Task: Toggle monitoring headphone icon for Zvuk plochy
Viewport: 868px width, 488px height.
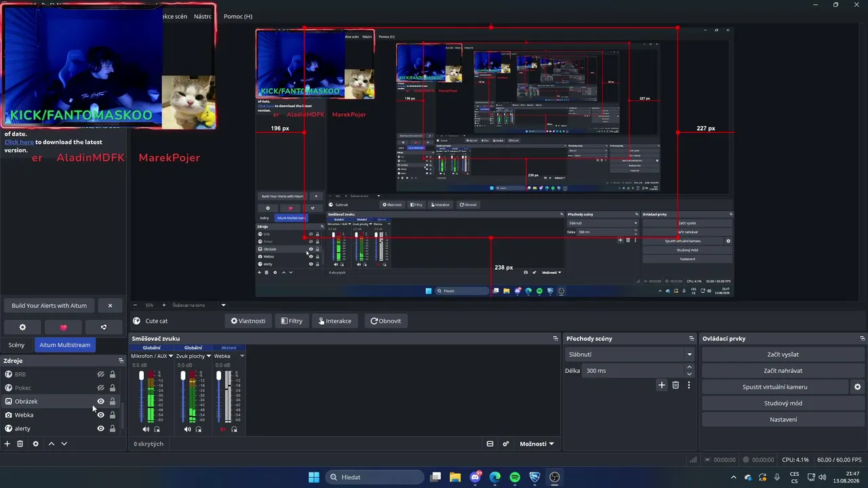Action: pos(198,429)
